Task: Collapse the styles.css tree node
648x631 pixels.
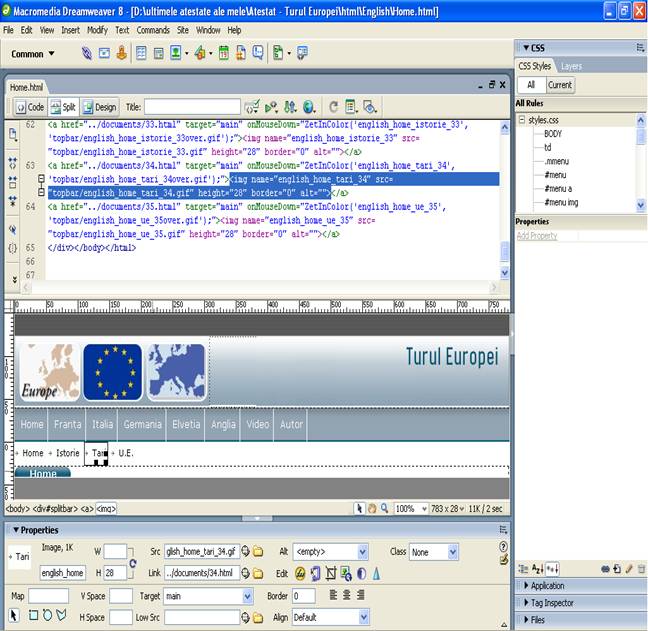Action: pyautogui.click(x=522, y=119)
